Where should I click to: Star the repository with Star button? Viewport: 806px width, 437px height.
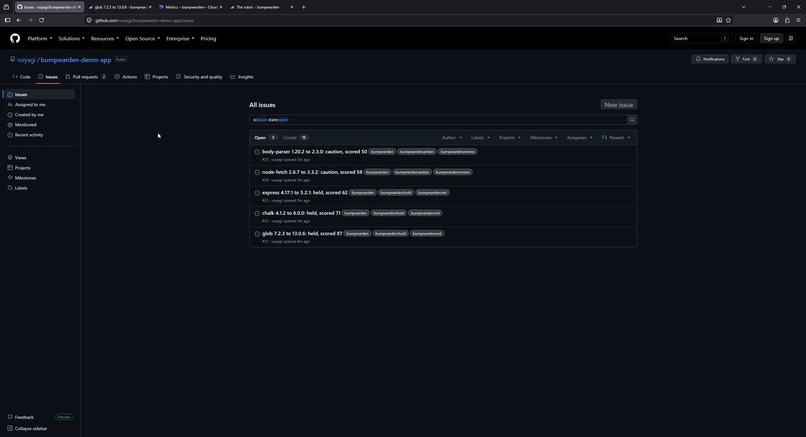click(x=780, y=59)
